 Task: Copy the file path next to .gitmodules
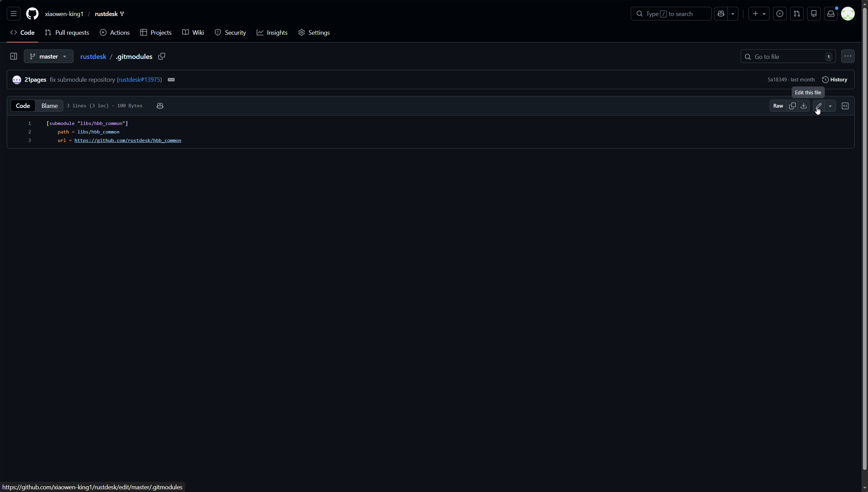coord(162,56)
